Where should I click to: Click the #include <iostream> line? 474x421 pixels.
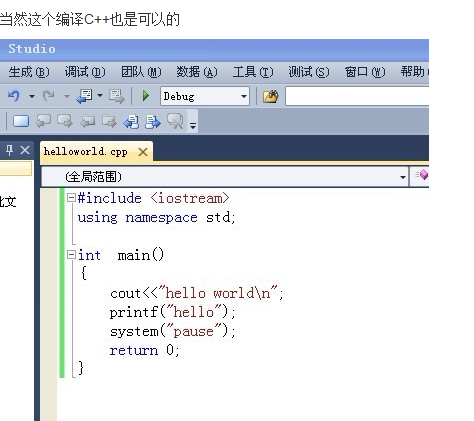point(153,198)
